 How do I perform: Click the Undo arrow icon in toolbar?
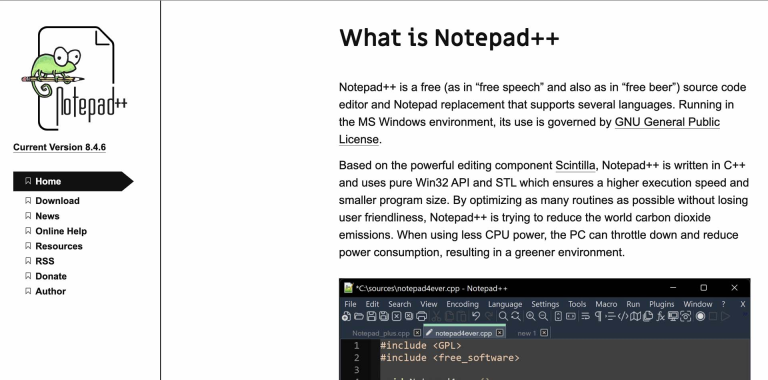point(476,316)
